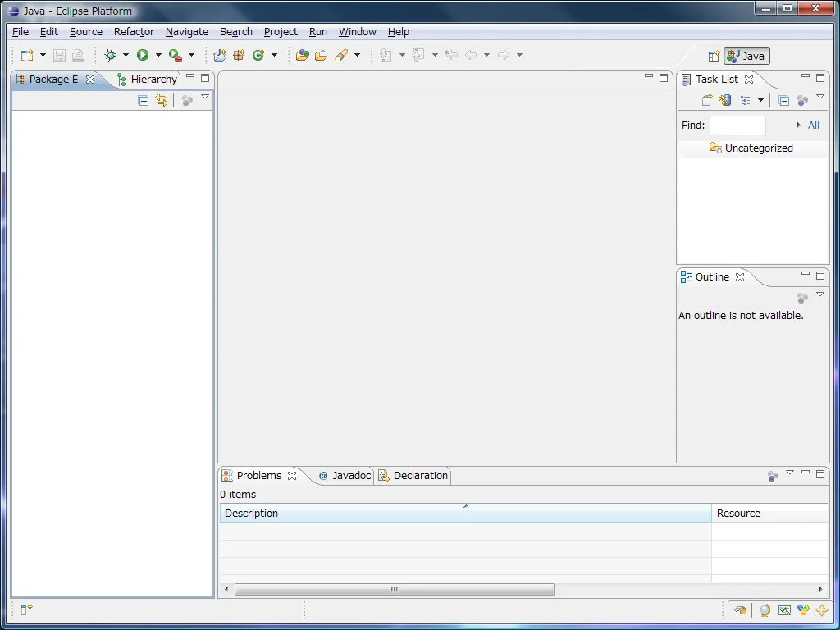
Task: Close the Task List view tab
Action: pyautogui.click(x=749, y=80)
